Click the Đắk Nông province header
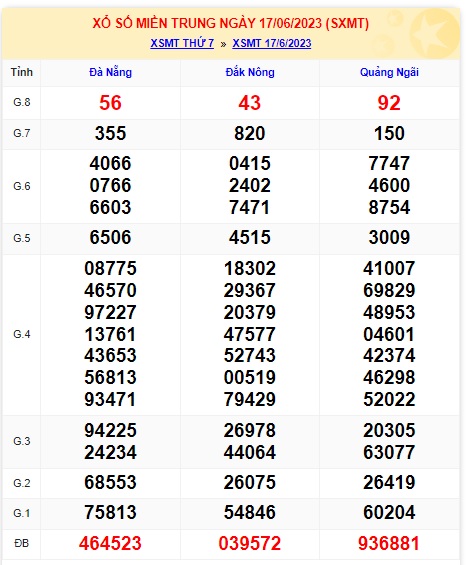 pos(250,72)
